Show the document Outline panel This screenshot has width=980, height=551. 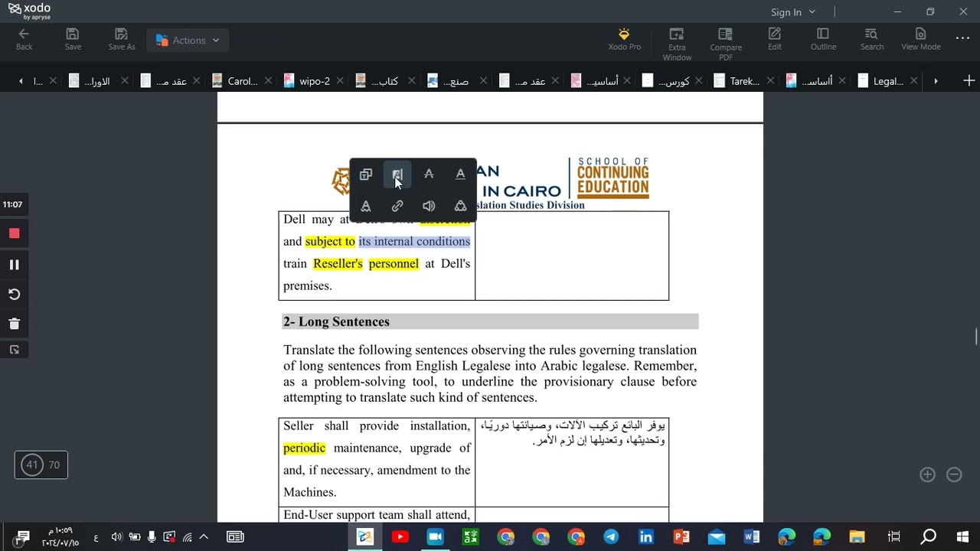pos(823,40)
